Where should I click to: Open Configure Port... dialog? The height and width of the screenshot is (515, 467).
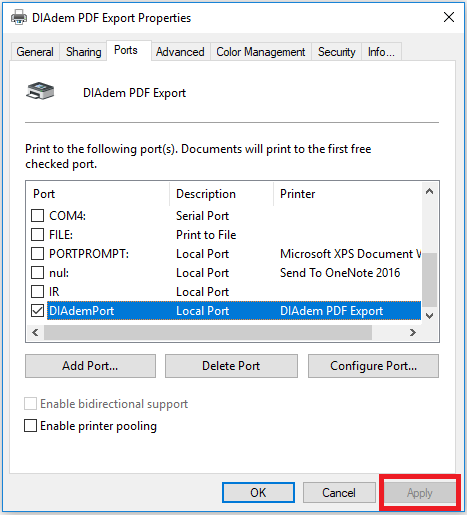[x=373, y=366]
